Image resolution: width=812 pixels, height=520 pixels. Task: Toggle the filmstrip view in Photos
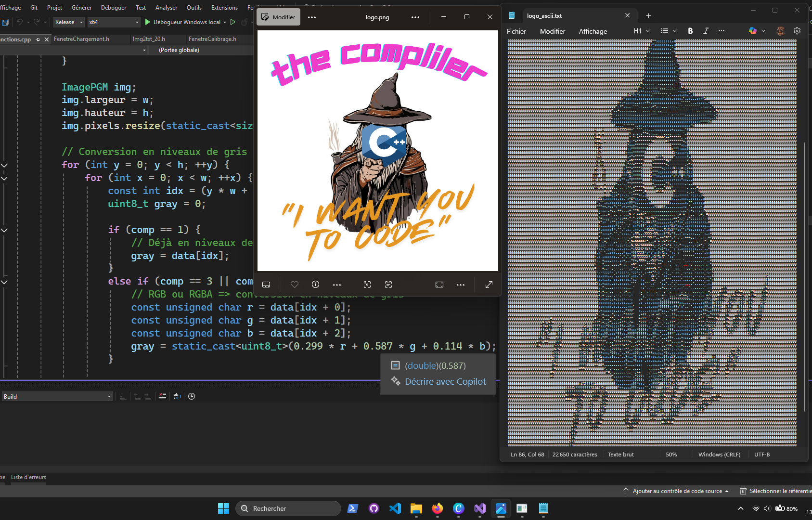(266, 285)
